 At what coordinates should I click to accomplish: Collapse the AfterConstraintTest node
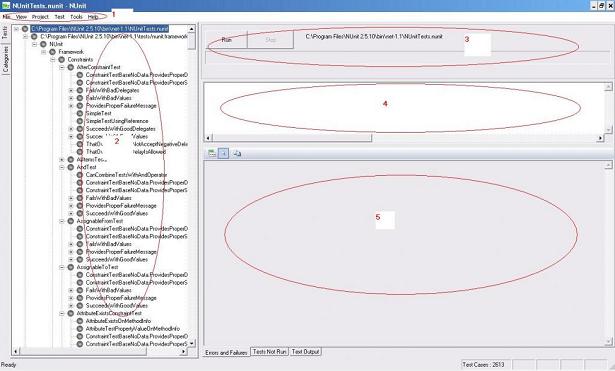[x=62, y=67]
